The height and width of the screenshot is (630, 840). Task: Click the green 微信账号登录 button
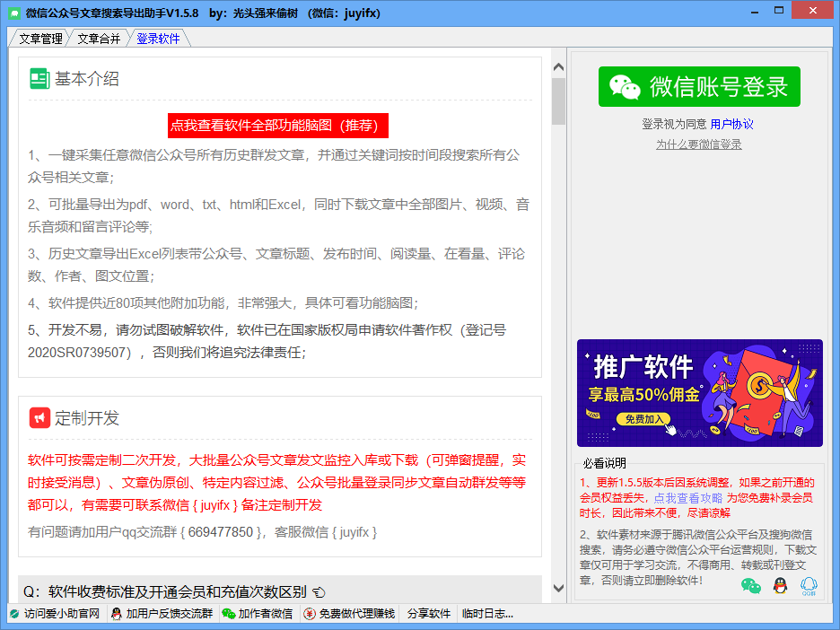(x=699, y=87)
